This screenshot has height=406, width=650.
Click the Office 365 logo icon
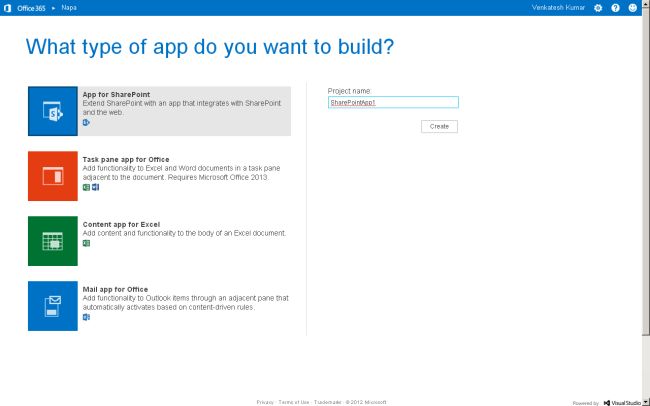point(7,8)
